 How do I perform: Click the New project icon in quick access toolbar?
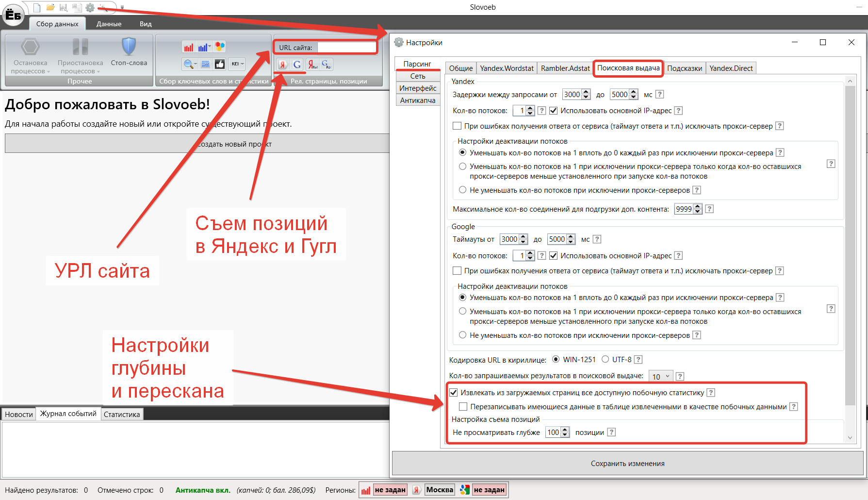tap(37, 7)
